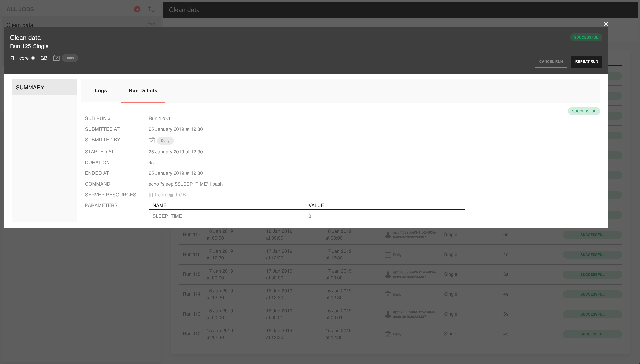
Task: Click the calendar schedule icon in header
Action: 56,58
